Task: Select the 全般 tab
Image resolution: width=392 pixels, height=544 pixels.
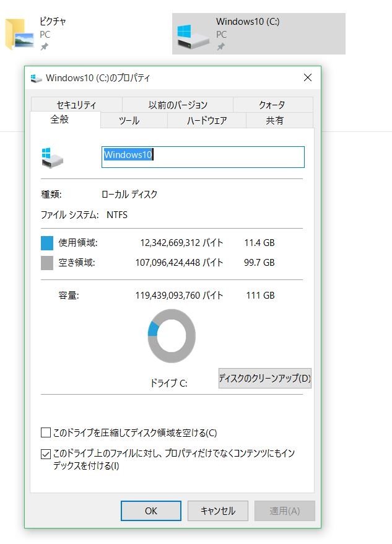Action: pos(65,120)
